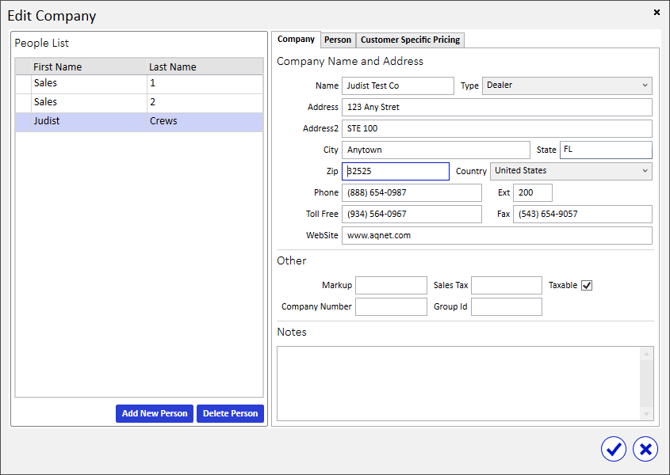Click Add New Person button
The image size is (670, 475).
tap(154, 413)
